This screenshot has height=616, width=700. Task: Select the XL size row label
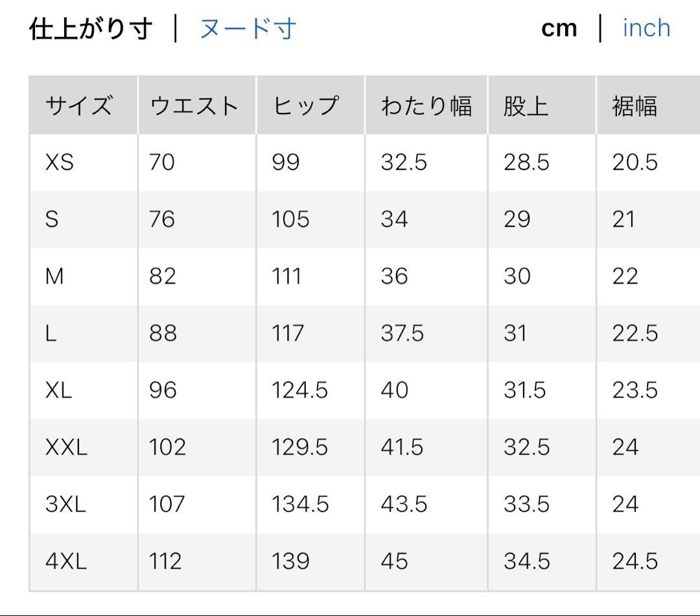tap(58, 390)
